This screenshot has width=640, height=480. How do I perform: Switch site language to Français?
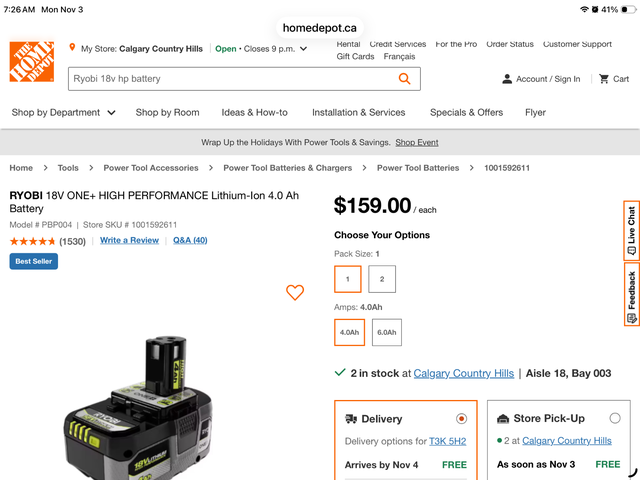click(x=399, y=57)
